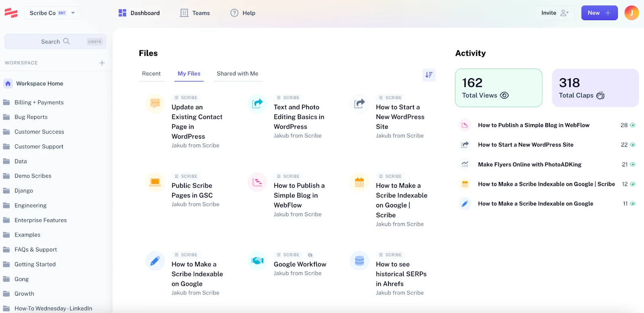Open the Scribe Co workspace dropdown
The height and width of the screenshot is (313, 644).
coord(53,13)
